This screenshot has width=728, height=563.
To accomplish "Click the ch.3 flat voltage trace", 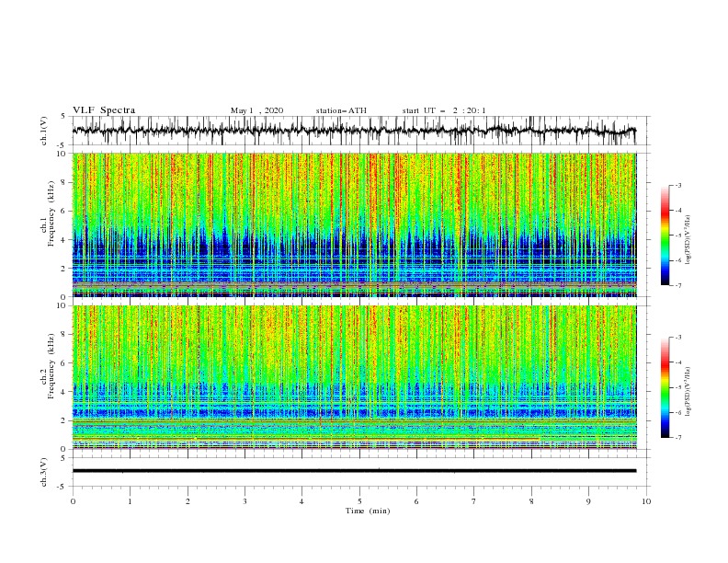I will coord(354,471).
